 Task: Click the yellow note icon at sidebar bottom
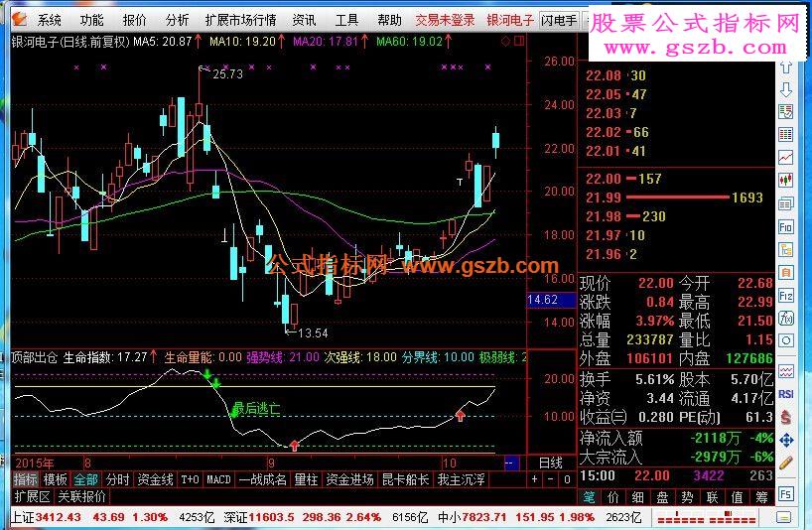point(784,517)
